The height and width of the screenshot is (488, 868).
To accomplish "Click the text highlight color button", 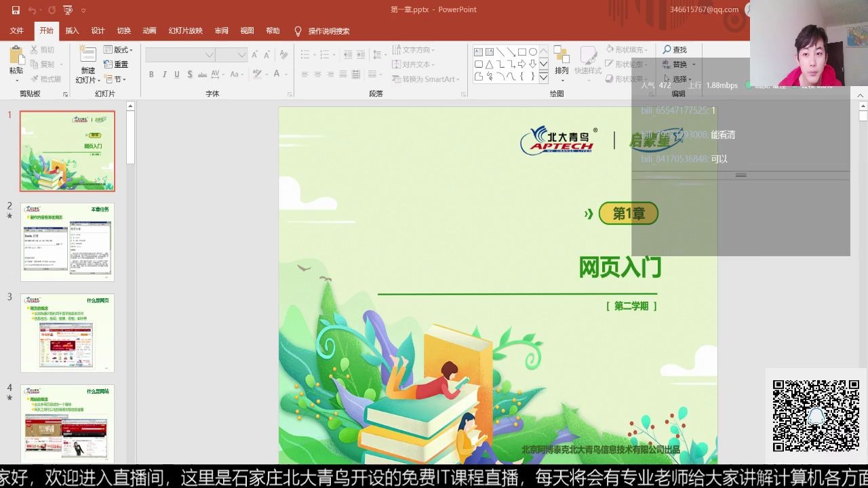I will click(x=256, y=74).
